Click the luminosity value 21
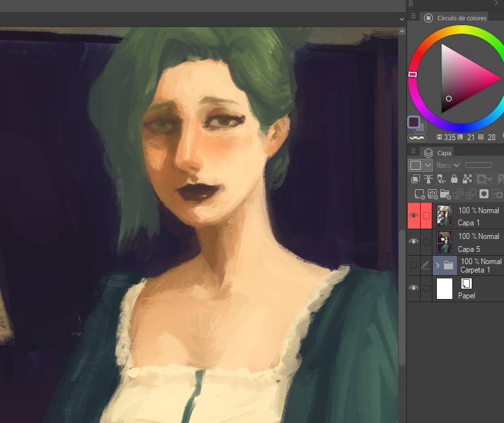Image resolution: width=504 pixels, height=423 pixels. pyautogui.click(x=470, y=138)
